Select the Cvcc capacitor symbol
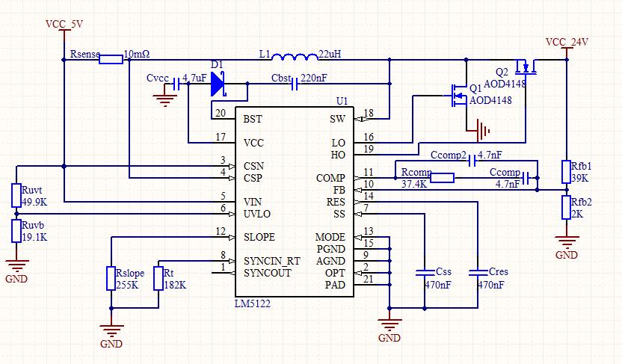622x364 pixels. point(177,84)
